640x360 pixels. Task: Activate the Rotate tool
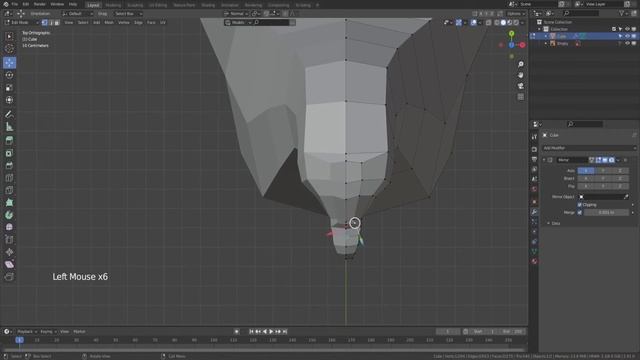9,75
